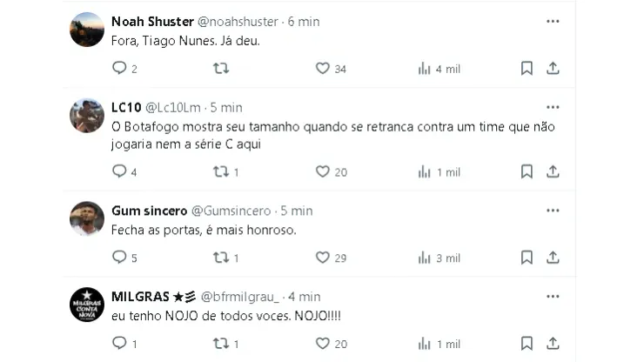This screenshot has height=362, width=644.
Task: Like the MILGRAS 'NOJO' tweet
Action: (323, 344)
